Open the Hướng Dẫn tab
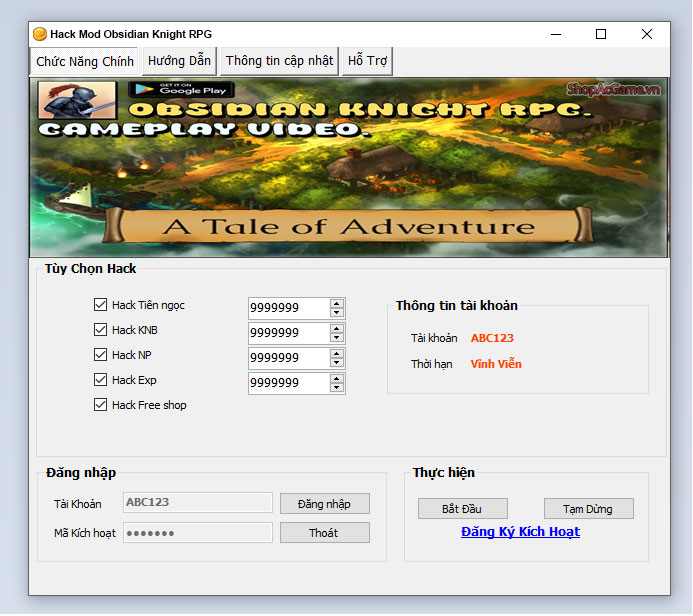 [179, 61]
